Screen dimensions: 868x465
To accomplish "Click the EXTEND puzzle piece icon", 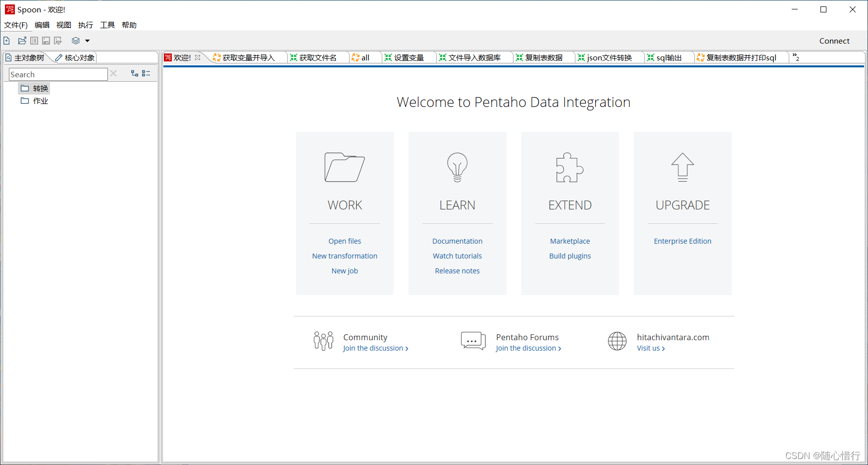I will (x=570, y=167).
